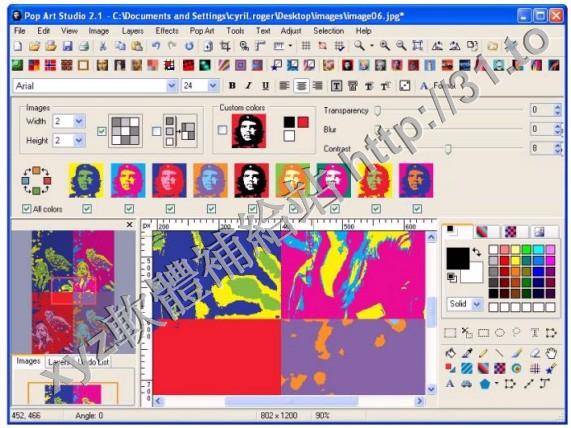This screenshot has height=428, width=571.
Task: Uncheck box under yellow-red portrait
Action: click(x=376, y=209)
